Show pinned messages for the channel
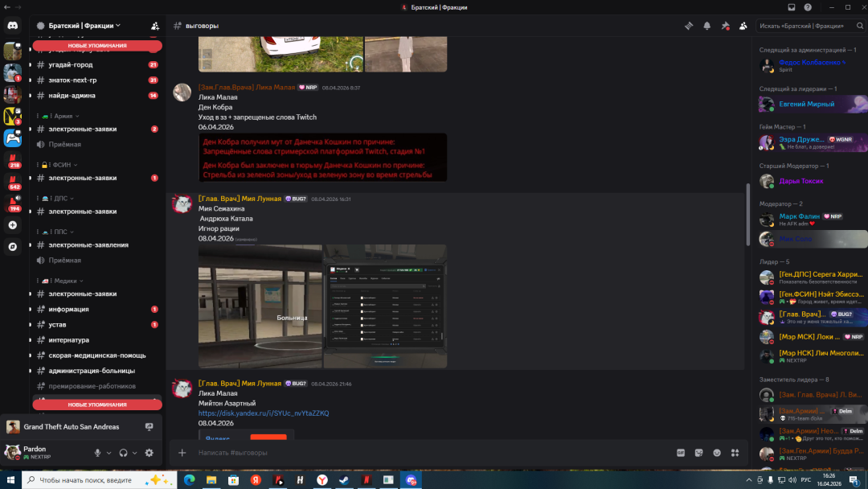Viewport: 868px width, 489px height. [x=725, y=26]
